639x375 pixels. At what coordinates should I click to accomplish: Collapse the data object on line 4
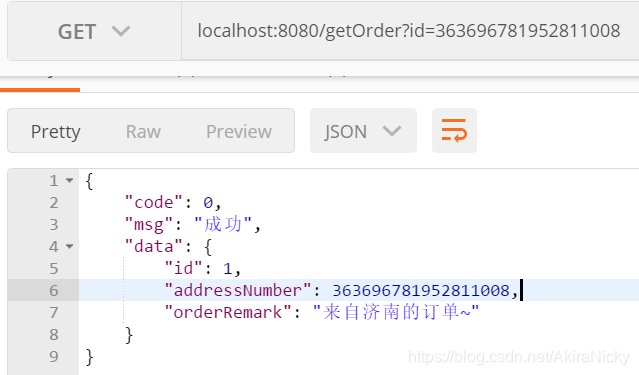point(70,246)
